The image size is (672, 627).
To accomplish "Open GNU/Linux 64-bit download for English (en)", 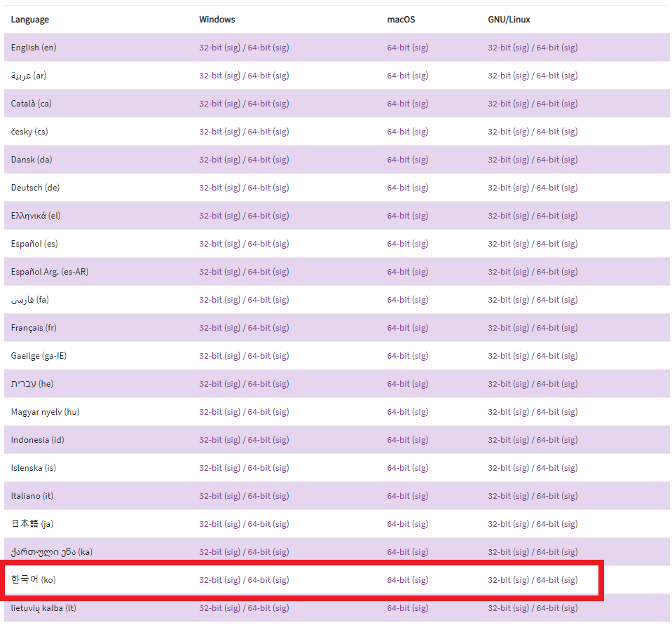I will click(548, 48).
